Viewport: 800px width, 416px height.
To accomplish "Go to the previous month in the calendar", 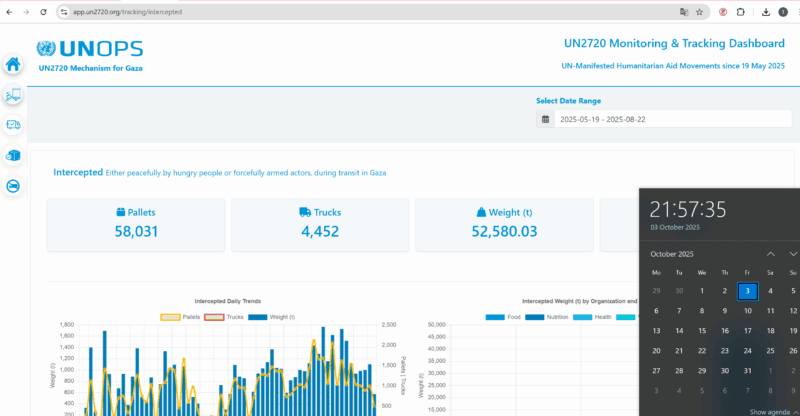I will [770, 254].
